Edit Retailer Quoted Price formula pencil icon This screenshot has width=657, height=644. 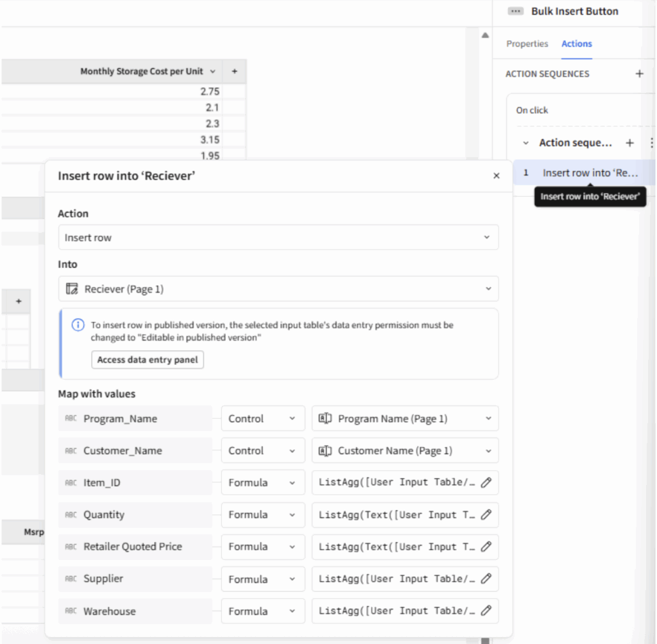(x=486, y=547)
